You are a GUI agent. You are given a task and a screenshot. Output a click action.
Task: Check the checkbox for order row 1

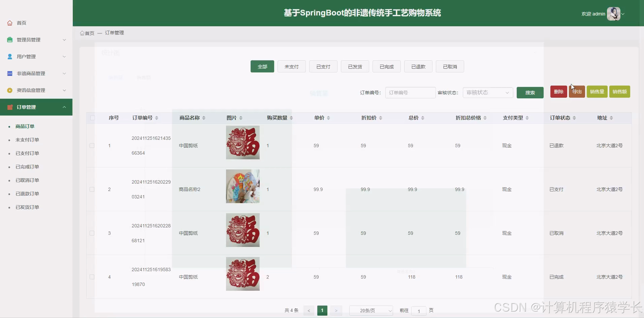tap(92, 146)
